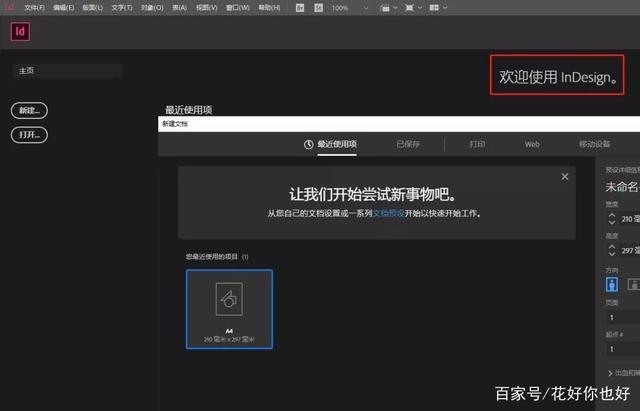Click the 210 width value field
The width and height of the screenshot is (640, 411).
[631, 219]
